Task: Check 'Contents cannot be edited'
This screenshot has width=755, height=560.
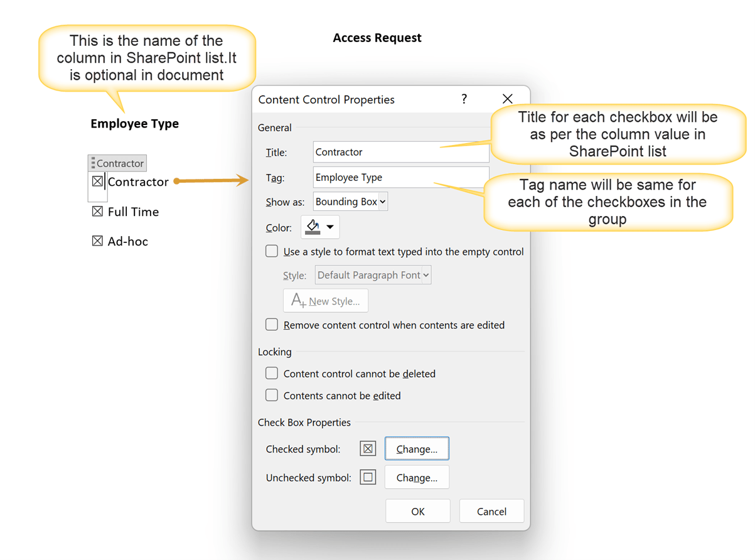Action: (271, 395)
